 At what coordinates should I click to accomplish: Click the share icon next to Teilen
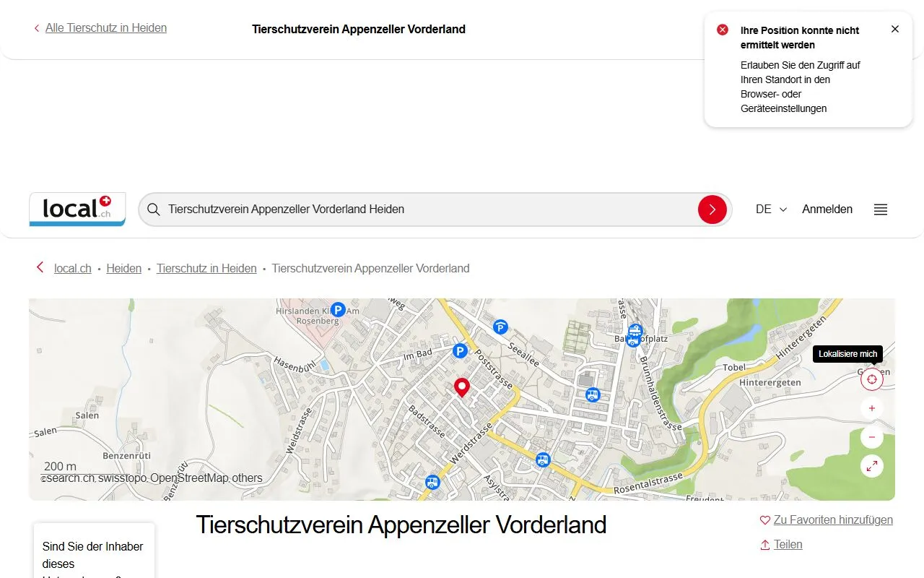[x=764, y=544]
